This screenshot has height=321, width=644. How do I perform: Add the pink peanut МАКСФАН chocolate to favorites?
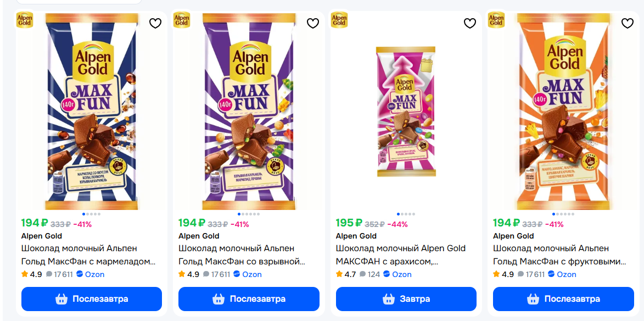[x=470, y=24]
